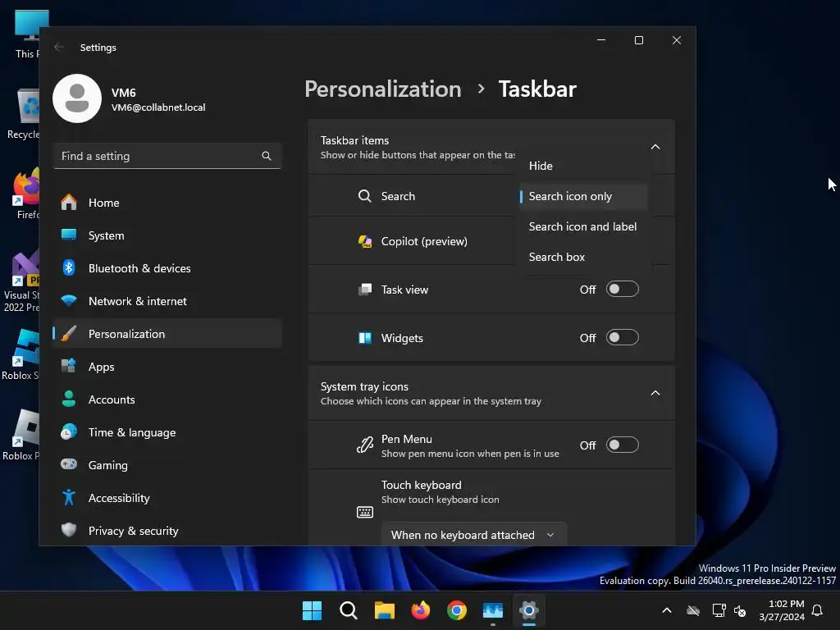Screen dimensions: 840x630
Task: Click the Copilot (preview) icon
Action: [365, 242]
